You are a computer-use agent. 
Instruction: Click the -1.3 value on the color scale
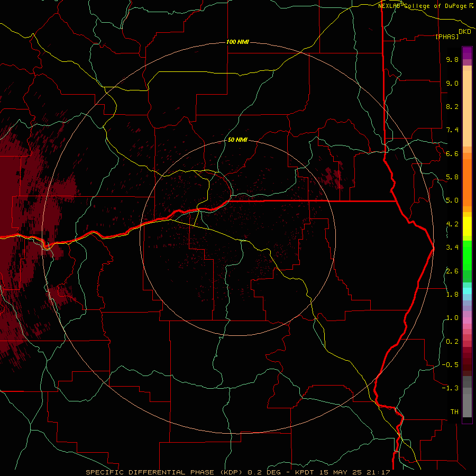pyautogui.click(x=450, y=388)
